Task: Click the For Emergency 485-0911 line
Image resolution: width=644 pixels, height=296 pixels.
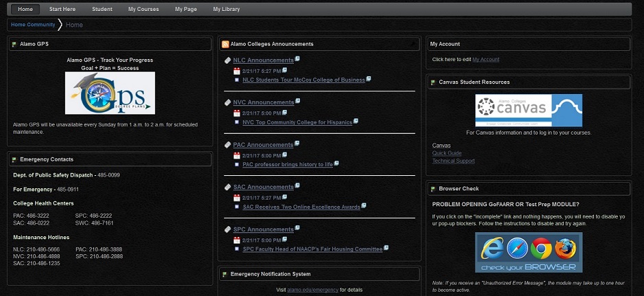Action: (46, 190)
